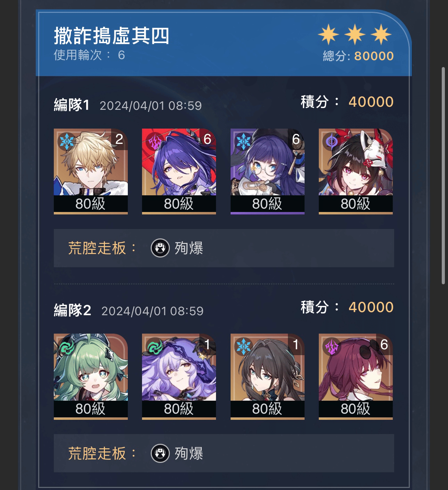Click the vertical scrollbar on the right edge

point(443,175)
